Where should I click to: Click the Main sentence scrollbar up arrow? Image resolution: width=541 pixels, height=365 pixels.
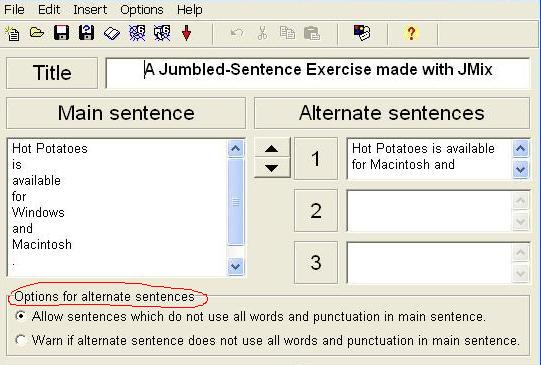click(236, 149)
